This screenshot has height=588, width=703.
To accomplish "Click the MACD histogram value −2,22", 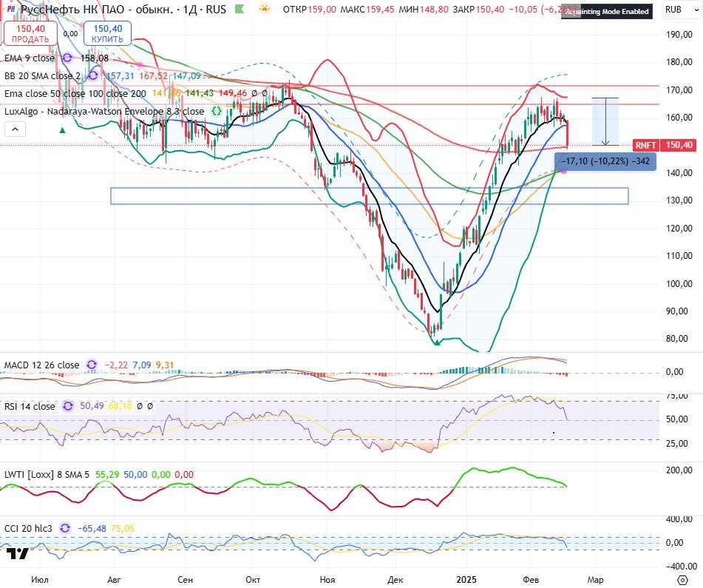I will tap(116, 365).
